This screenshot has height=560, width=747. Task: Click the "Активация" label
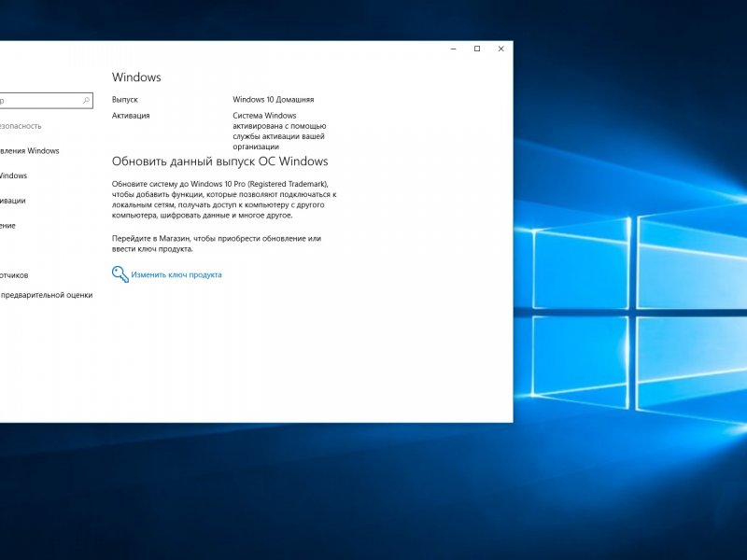coord(131,116)
